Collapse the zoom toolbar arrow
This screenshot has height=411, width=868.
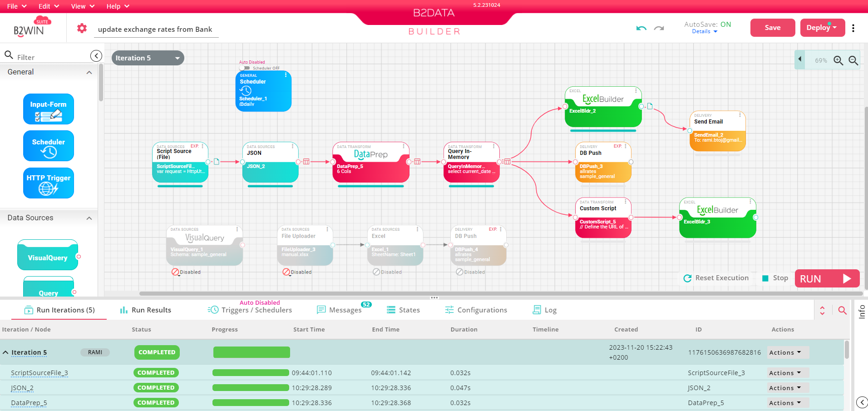(x=800, y=59)
